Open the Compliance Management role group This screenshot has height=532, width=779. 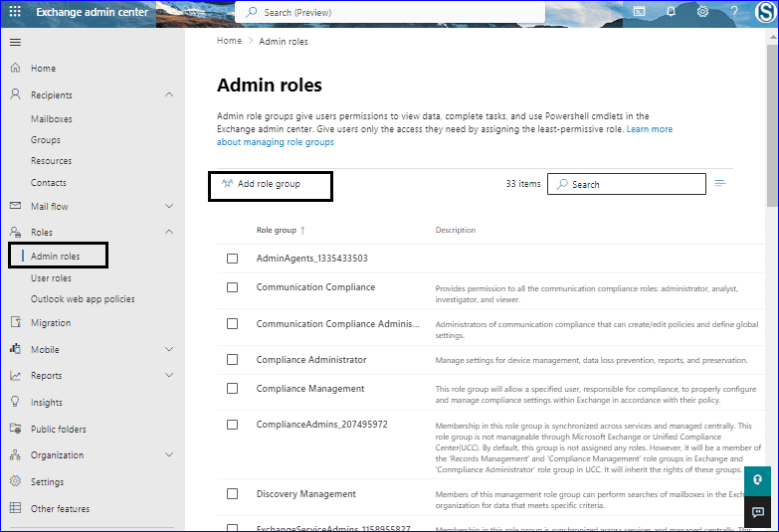point(310,389)
